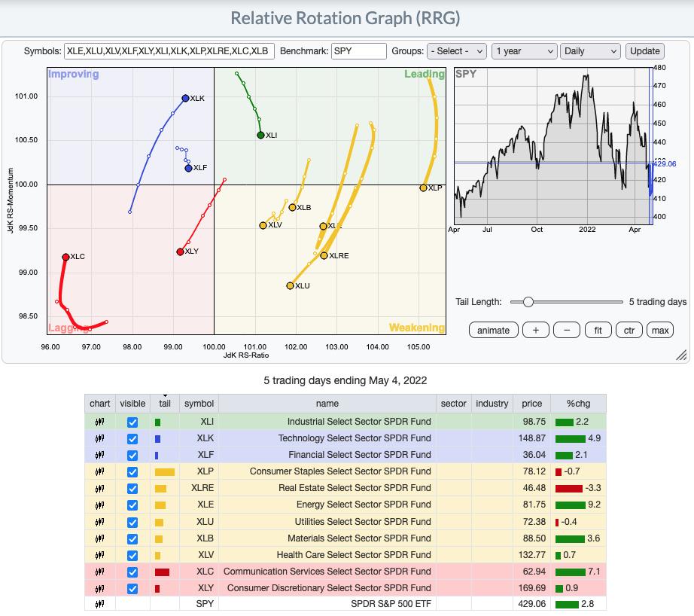
Task: Sort table by name column
Action: [327, 404]
